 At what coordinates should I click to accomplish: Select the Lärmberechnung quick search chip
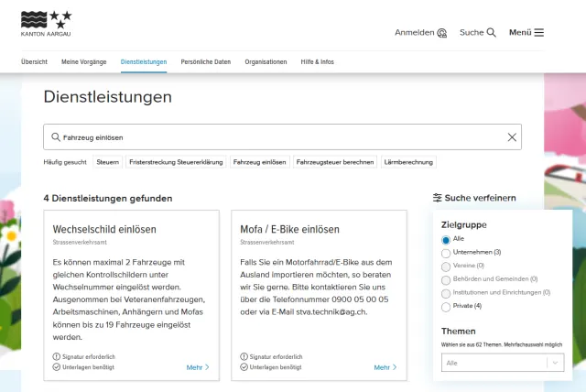(408, 162)
